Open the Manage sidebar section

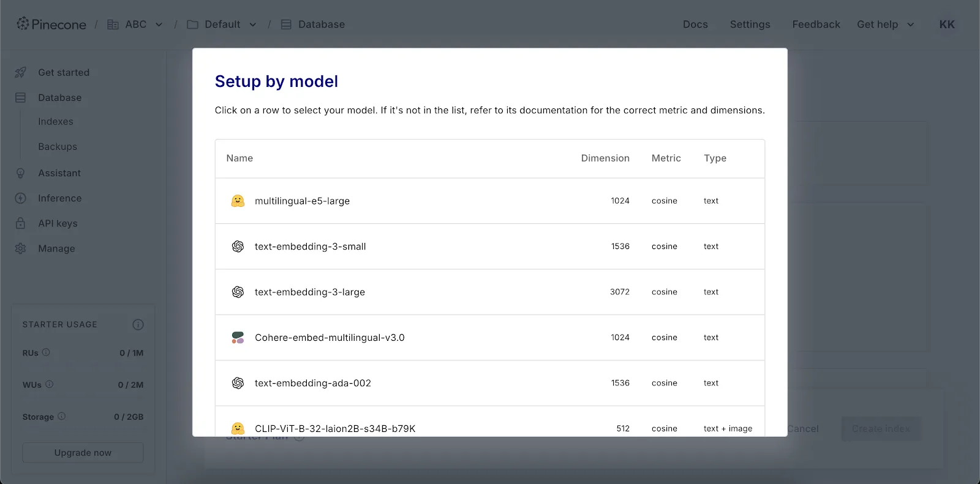pos(56,248)
